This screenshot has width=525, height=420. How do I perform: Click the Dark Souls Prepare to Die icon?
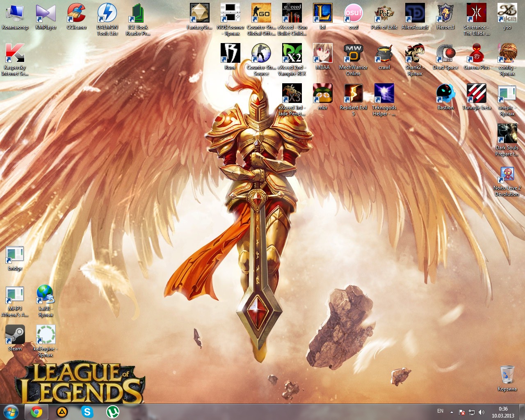coord(507,140)
